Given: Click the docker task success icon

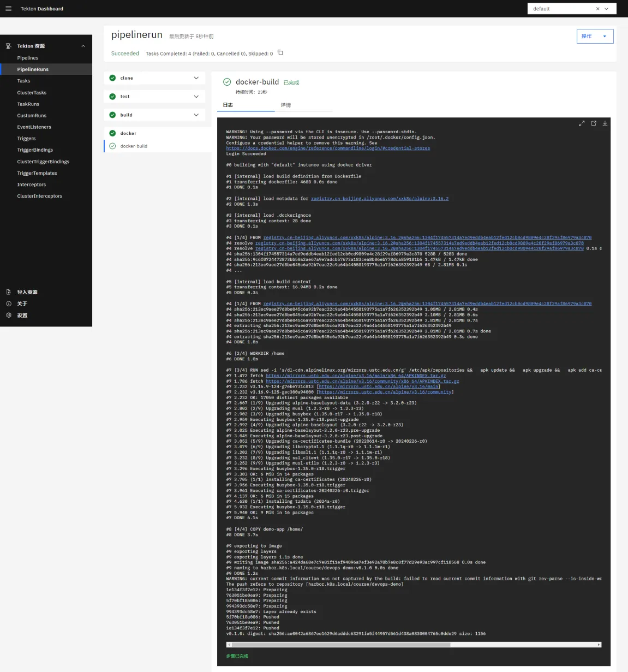Looking at the screenshot, I should (x=112, y=133).
